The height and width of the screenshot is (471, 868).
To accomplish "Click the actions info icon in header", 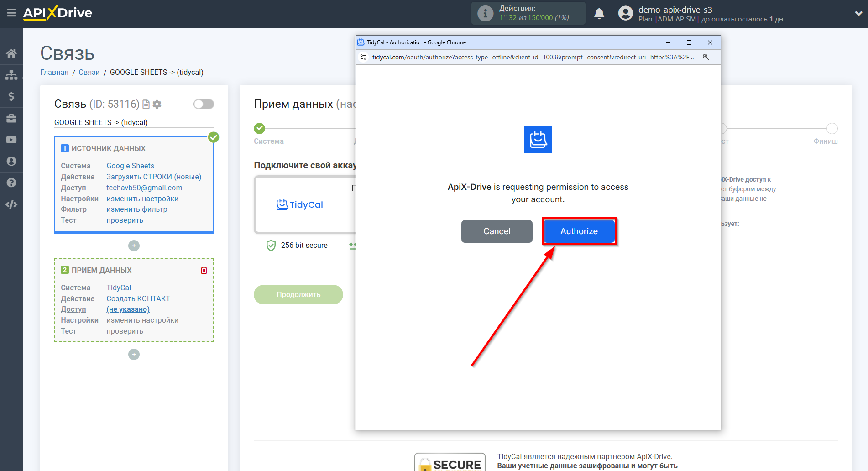I will [x=485, y=13].
